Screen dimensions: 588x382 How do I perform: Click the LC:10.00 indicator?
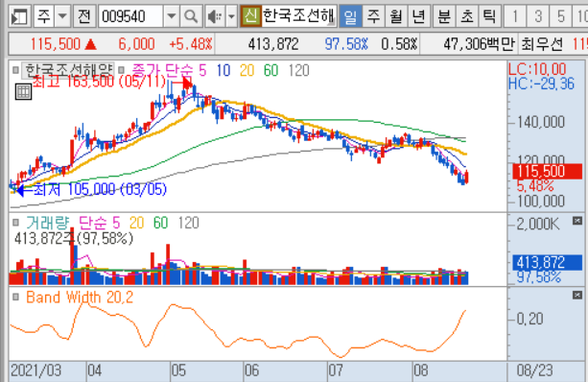tap(537, 69)
